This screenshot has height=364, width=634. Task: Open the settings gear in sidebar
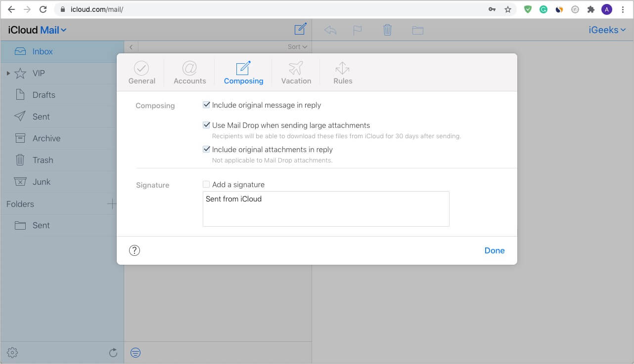[x=12, y=352]
